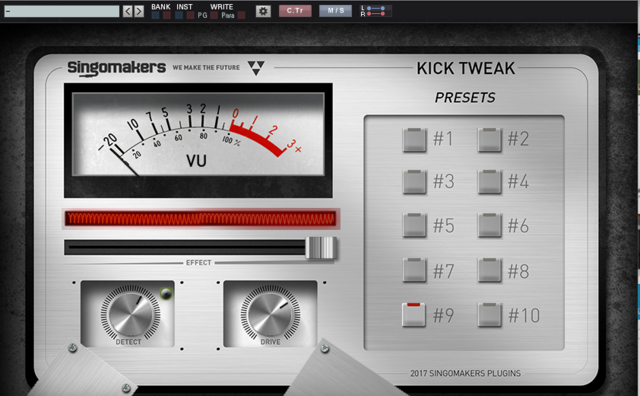The image size is (640, 396).
Task: Go to previous preset with left arrow
Action: (128, 11)
